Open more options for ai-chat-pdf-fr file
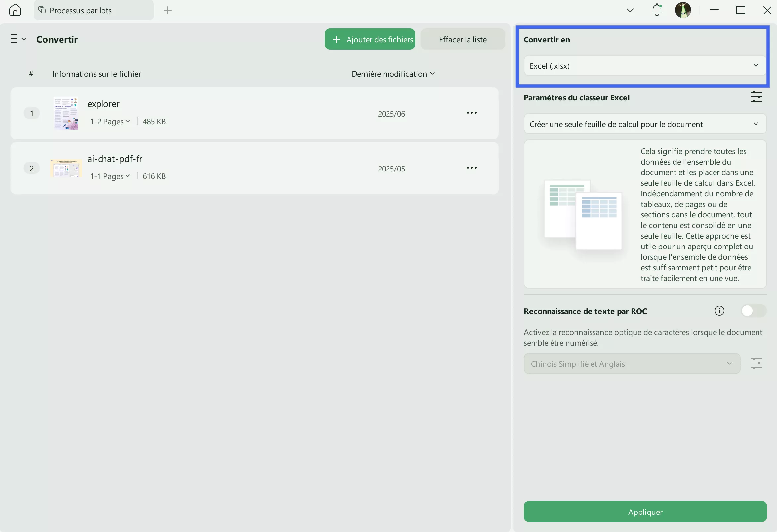The image size is (777, 532). [x=471, y=168]
